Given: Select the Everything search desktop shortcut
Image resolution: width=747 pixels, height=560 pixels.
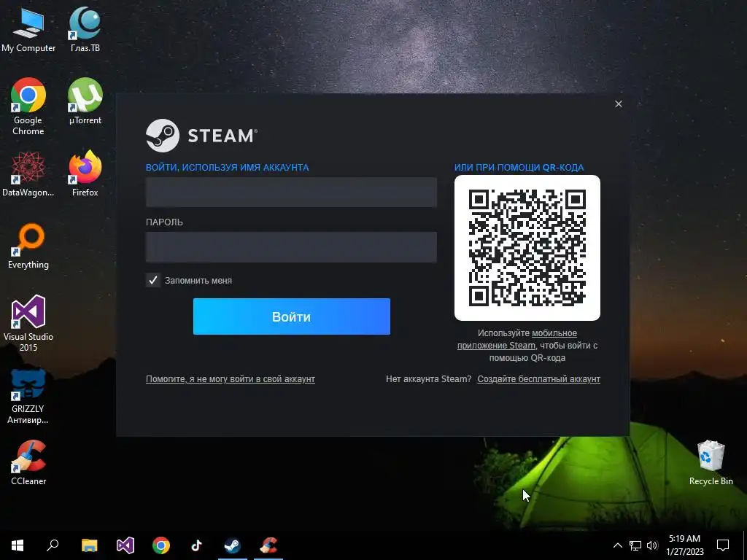Looking at the screenshot, I should [28, 246].
